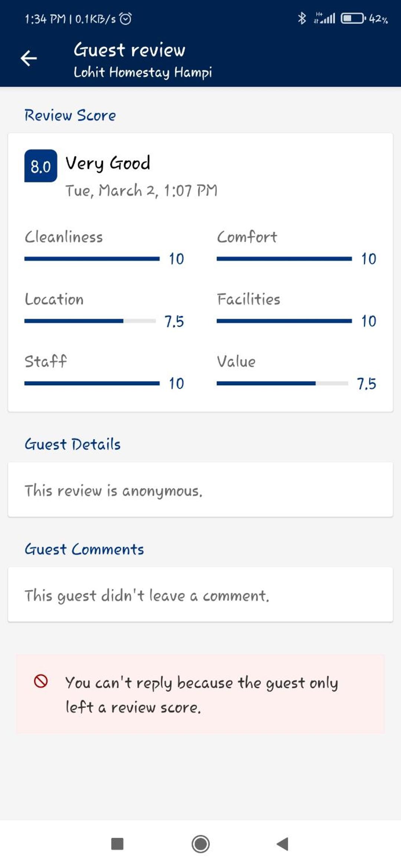The image size is (401, 868).
Task: Tap Lohit Homestay Hampi property name
Action: click(x=143, y=72)
